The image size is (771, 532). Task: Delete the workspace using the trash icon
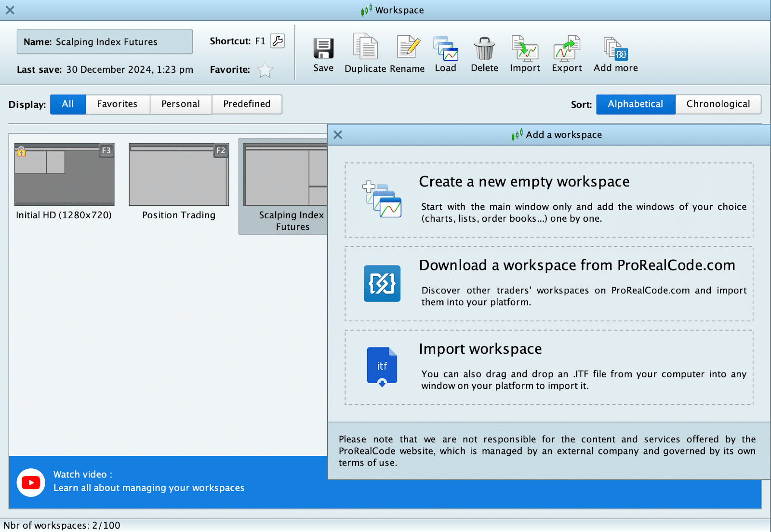pyautogui.click(x=484, y=48)
